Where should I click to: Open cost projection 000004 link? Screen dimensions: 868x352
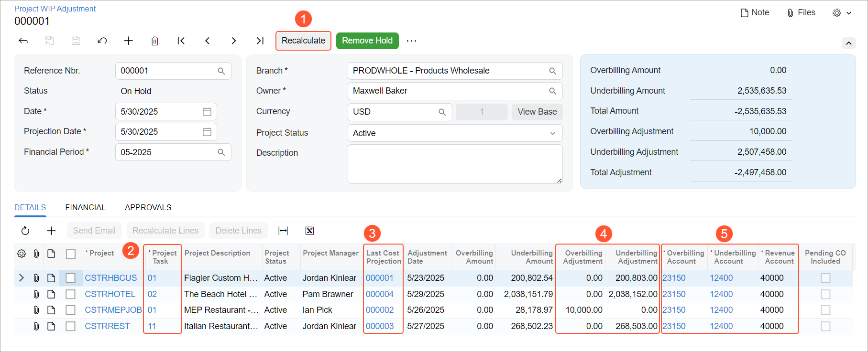[x=380, y=294]
